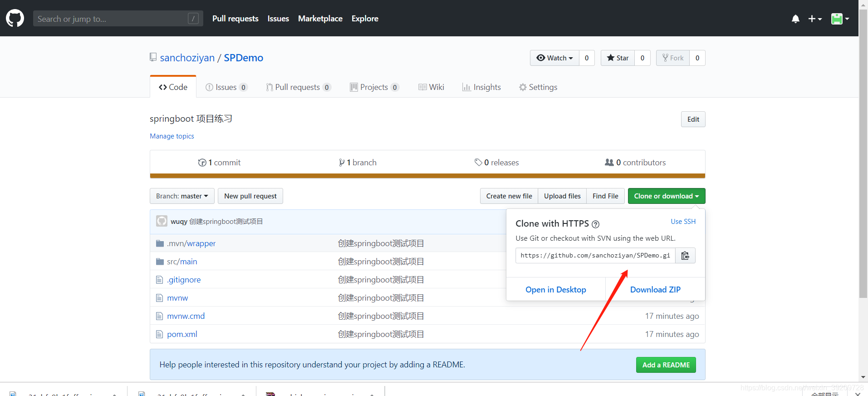Open sanchoziyan user profile link
Viewport: 868px width, 396px height.
pyautogui.click(x=187, y=58)
